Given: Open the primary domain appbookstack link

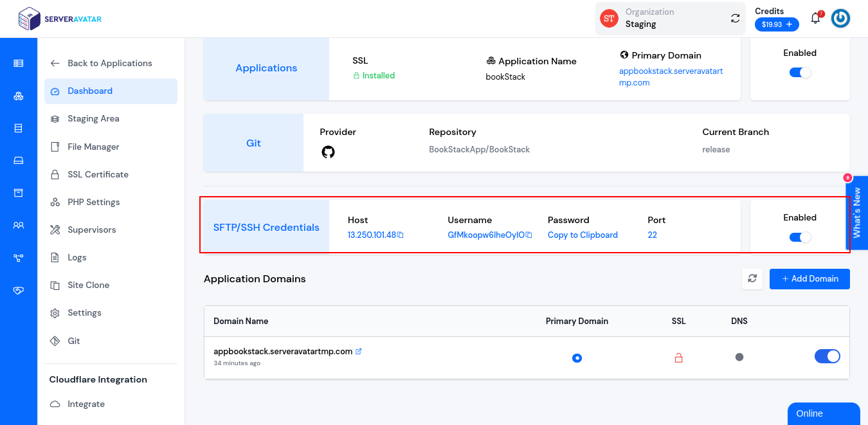Looking at the screenshot, I should coord(671,77).
